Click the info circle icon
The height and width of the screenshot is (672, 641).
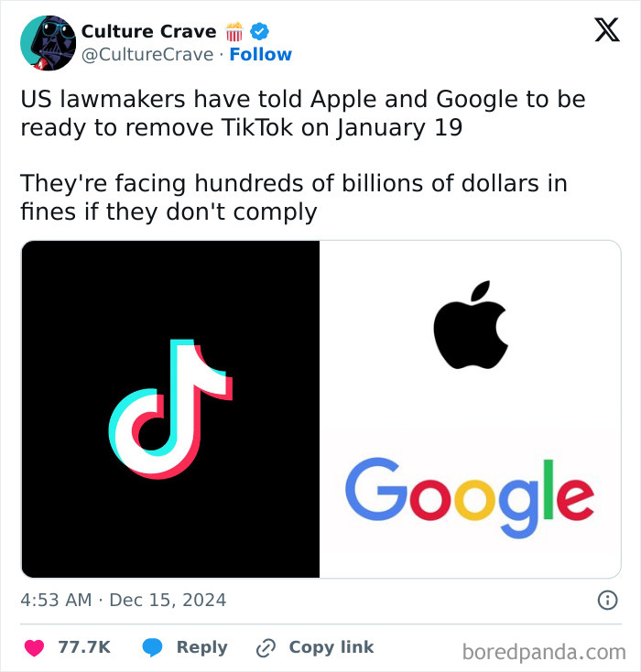pos(607,600)
